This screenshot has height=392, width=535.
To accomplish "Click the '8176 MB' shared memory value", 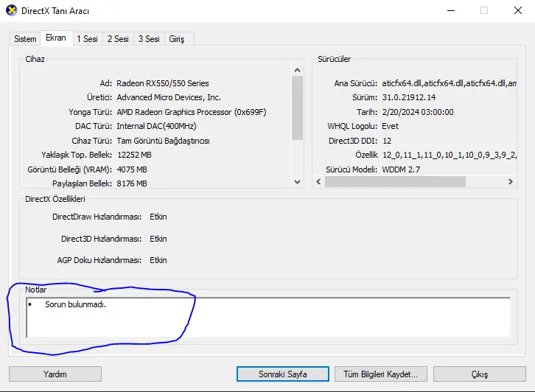I will click(x=132, y=183).
